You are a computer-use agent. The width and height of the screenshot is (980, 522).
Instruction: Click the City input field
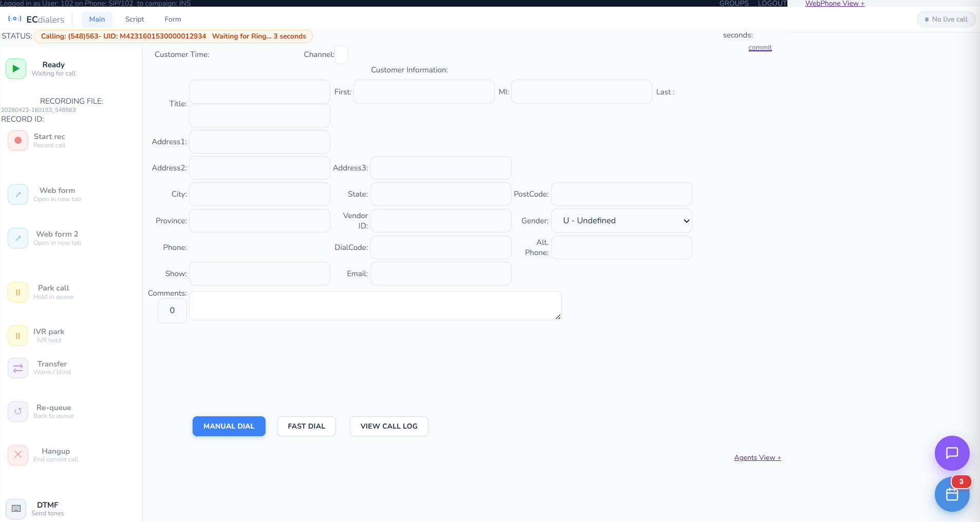[x=259, y=194]
